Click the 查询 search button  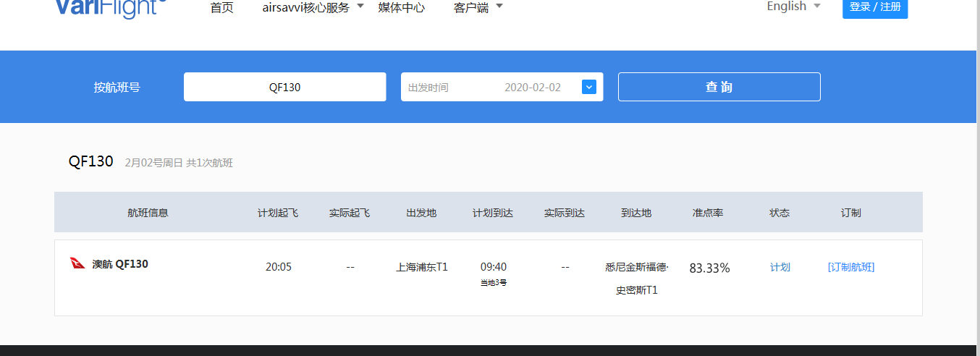(x=719, y=87)
